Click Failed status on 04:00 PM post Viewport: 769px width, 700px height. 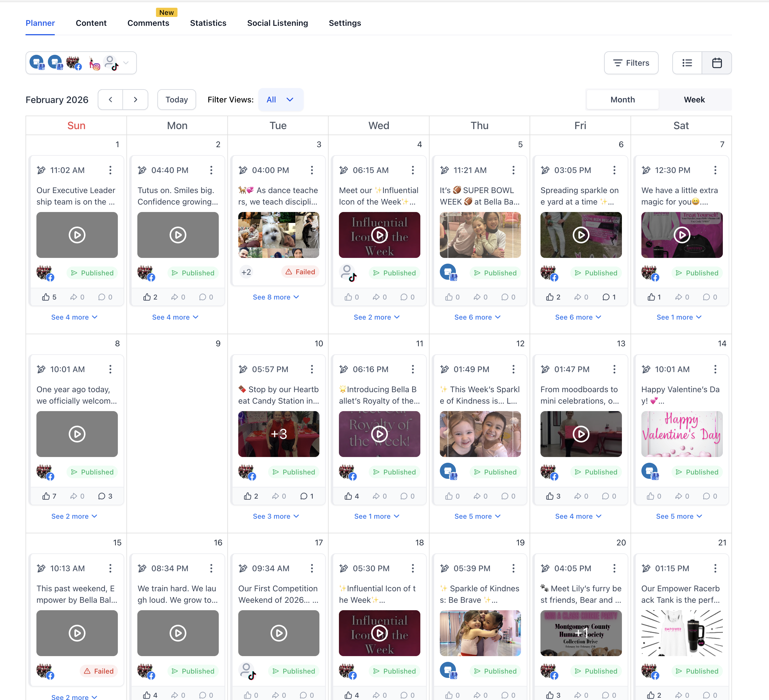click(300, 272)
